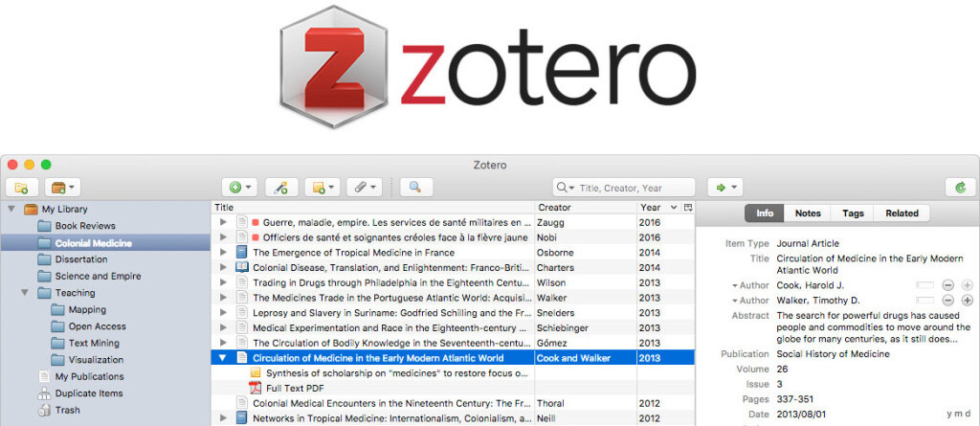
Task: Open Item Type field Journal Article
Action: click(808, 243)
